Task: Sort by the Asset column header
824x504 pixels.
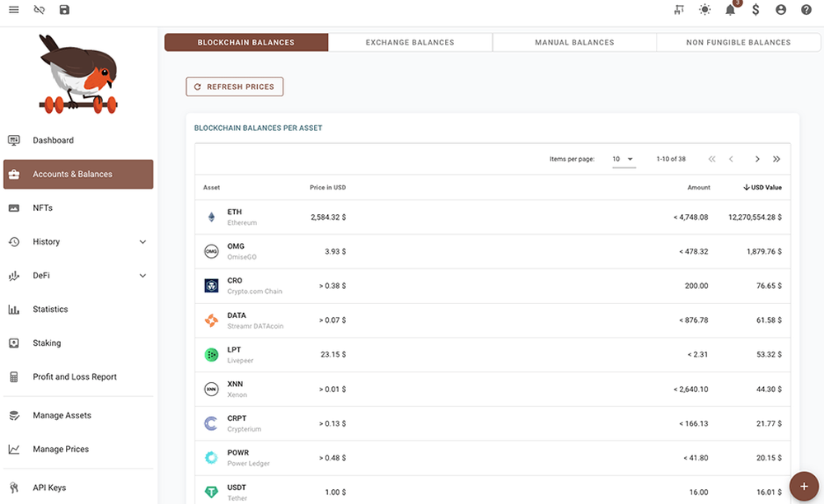Action: coord(212,188)
